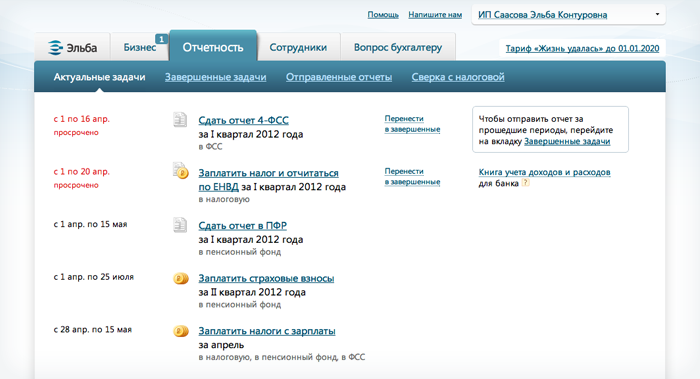Open the Заплатить страховые взносы task
The image size is (700, 379).
coord(266,278)
